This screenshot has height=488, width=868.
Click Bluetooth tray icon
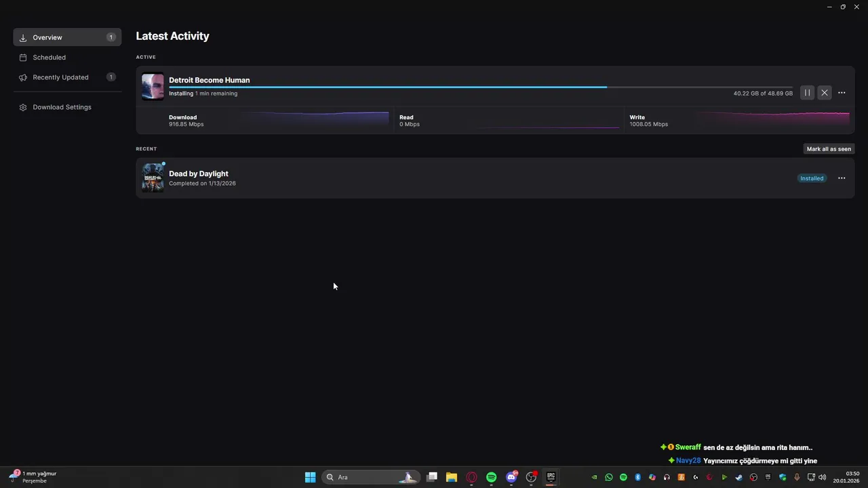(637, 477)
